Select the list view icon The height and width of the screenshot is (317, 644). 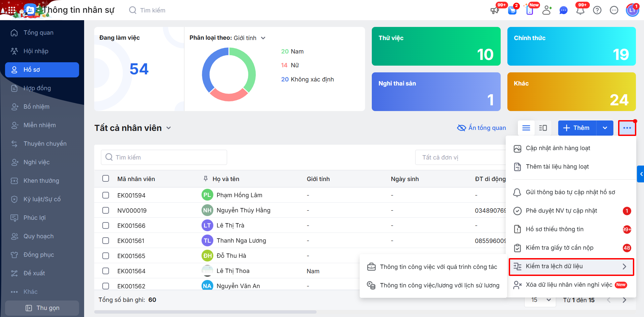(x=526, y=128)
